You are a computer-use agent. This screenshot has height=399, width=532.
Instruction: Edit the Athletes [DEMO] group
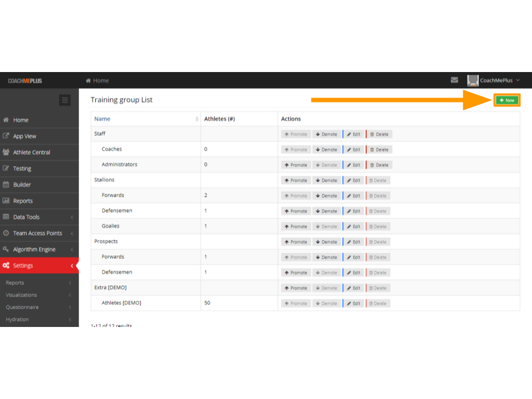pyautogui.click(x=354, y=303)
